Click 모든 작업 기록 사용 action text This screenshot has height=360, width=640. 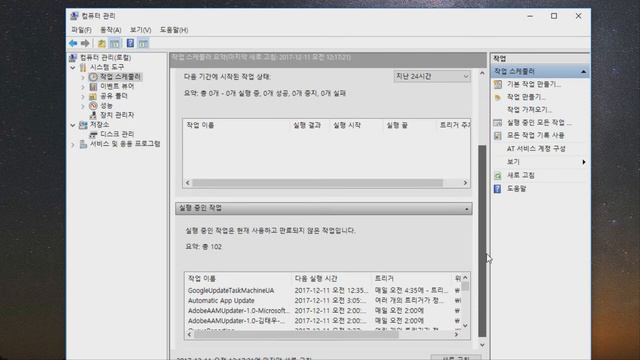click(536, 135)
